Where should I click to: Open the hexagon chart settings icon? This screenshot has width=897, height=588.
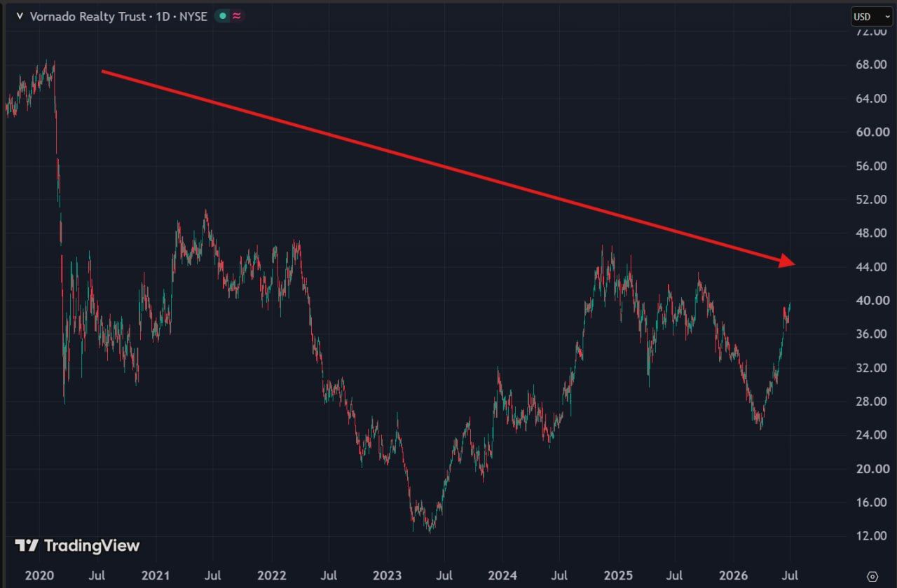(x=872, y=576)
